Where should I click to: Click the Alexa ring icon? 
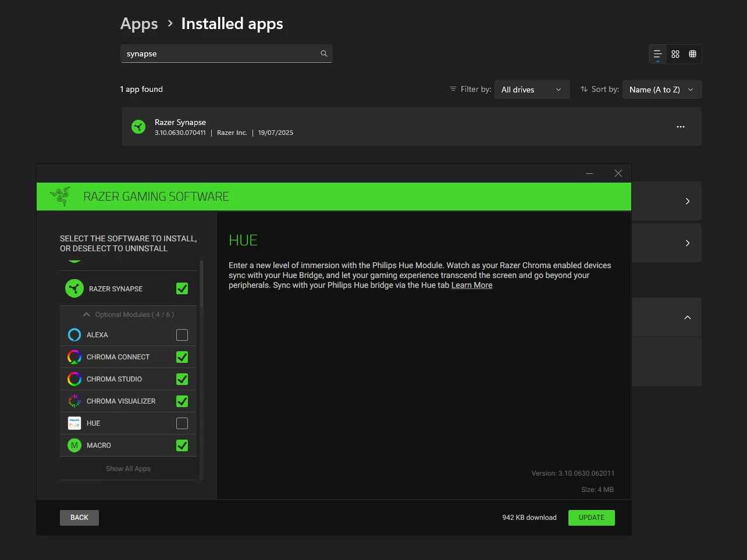point(74,335)
